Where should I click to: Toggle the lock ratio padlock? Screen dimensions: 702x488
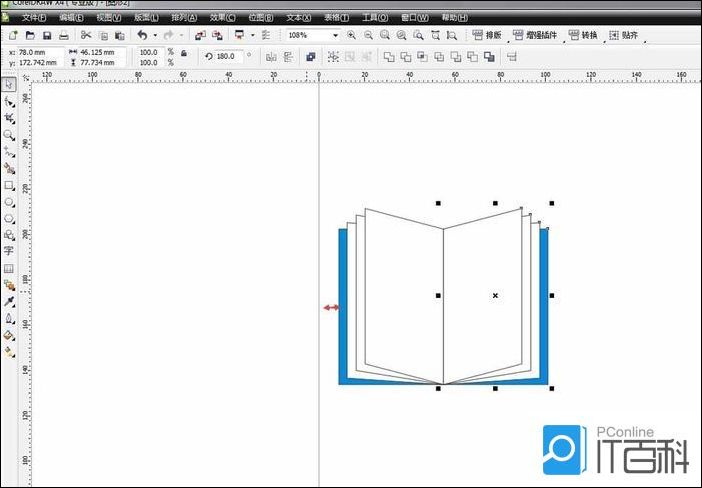tap(184, 53)
